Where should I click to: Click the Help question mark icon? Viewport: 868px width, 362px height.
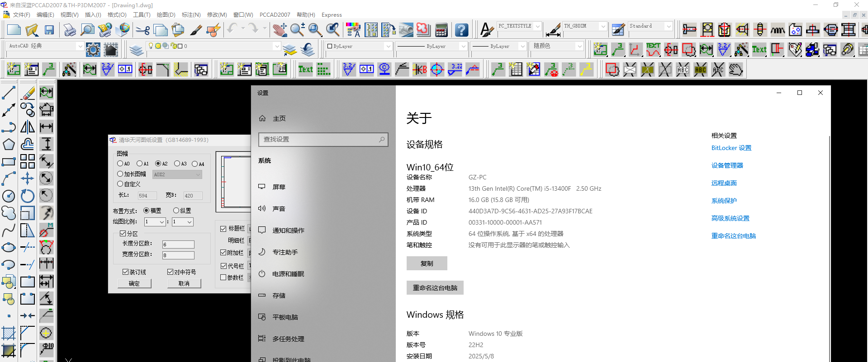tap(461, 30)
